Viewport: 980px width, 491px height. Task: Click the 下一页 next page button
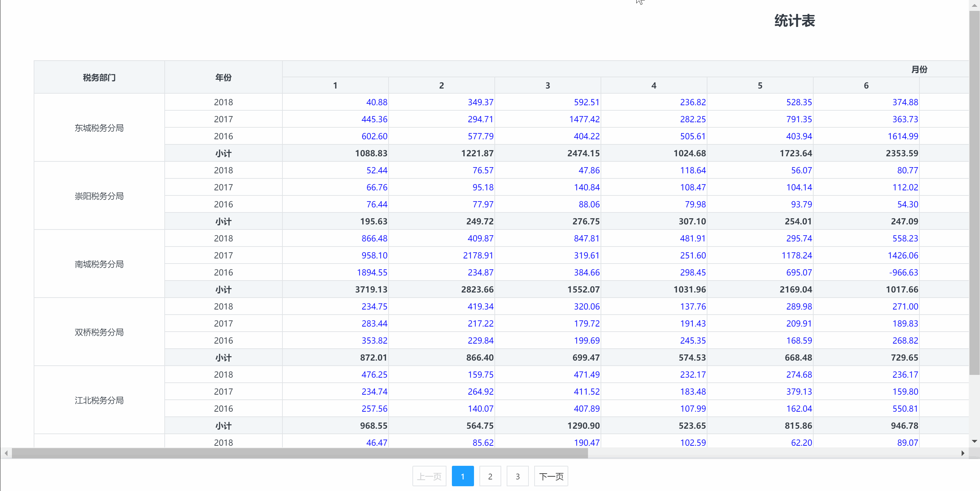pos(551,476)
